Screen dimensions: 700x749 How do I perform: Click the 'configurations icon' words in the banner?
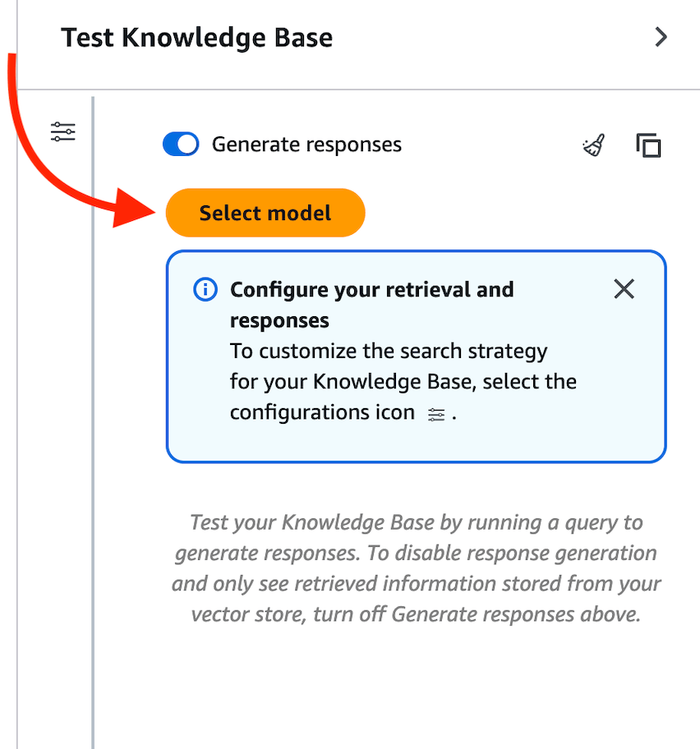[x=322, y=412]
